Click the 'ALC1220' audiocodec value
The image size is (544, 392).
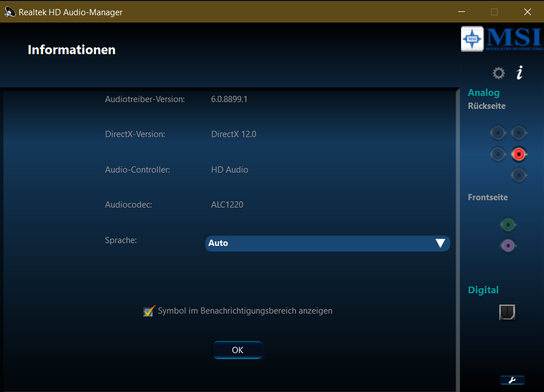(x=227, y=205)
